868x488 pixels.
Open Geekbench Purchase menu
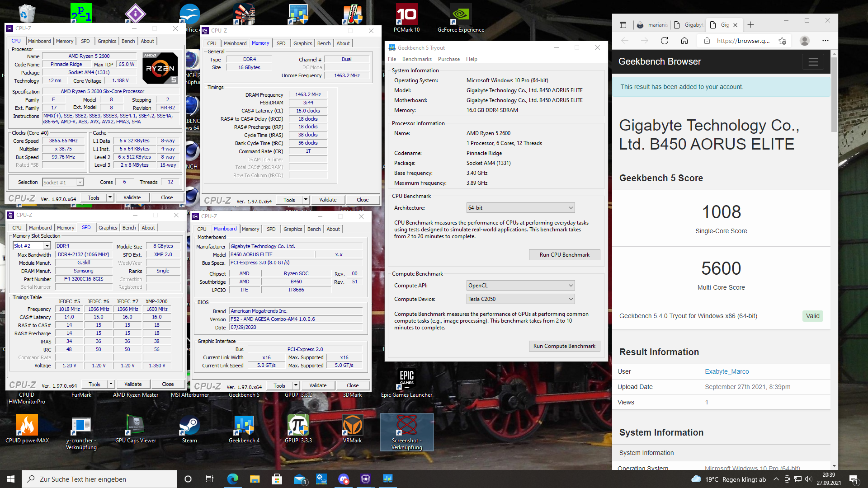pos(448,59)
